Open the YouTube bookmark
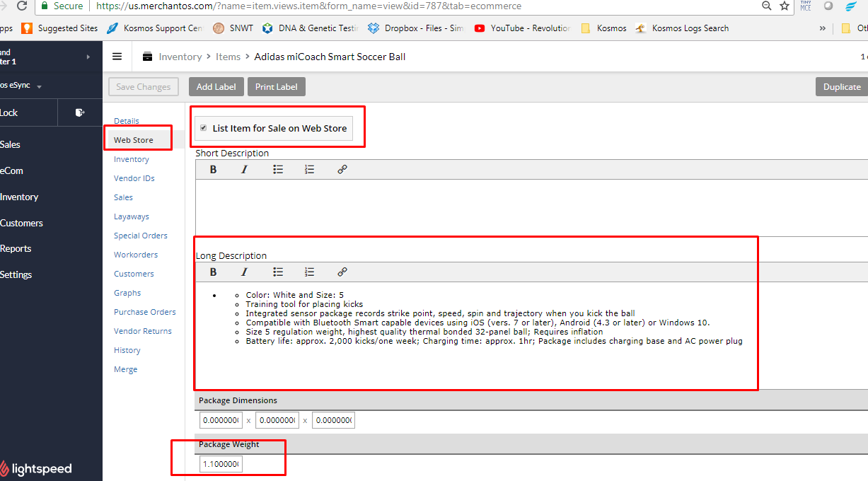The height and width of the screenshot is (481, 868). [522, 28]
